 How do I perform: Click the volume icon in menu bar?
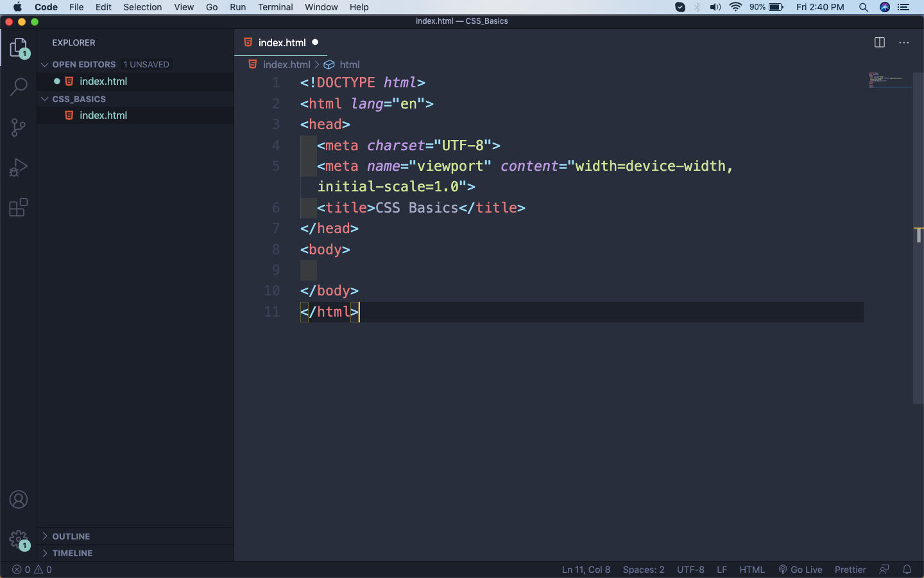715,7
